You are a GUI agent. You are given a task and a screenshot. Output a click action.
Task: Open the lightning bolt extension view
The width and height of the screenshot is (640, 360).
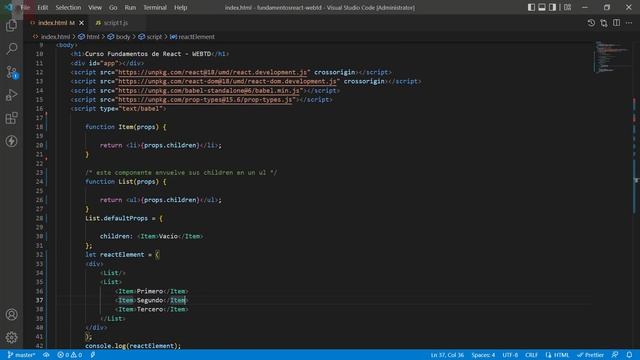click(11, 141)
